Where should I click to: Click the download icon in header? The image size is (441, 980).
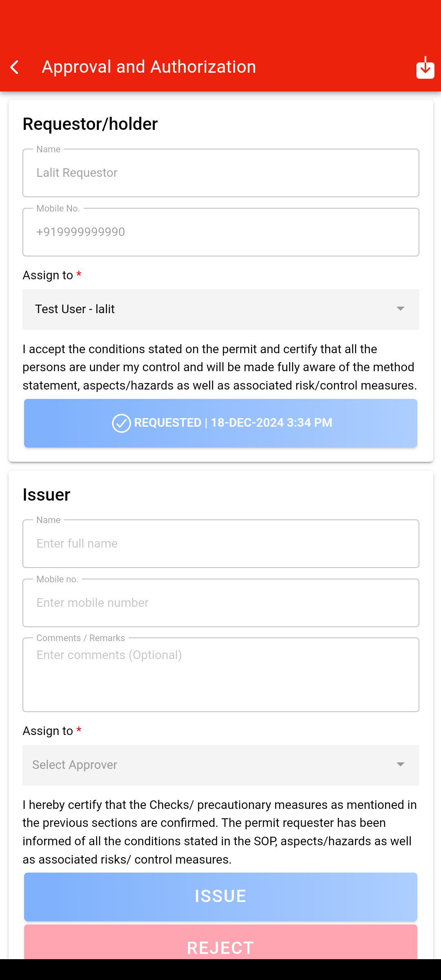(425, 68)
